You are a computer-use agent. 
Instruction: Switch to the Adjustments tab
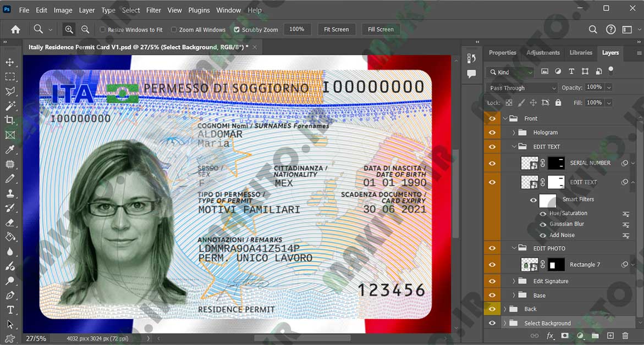point(543,53)
